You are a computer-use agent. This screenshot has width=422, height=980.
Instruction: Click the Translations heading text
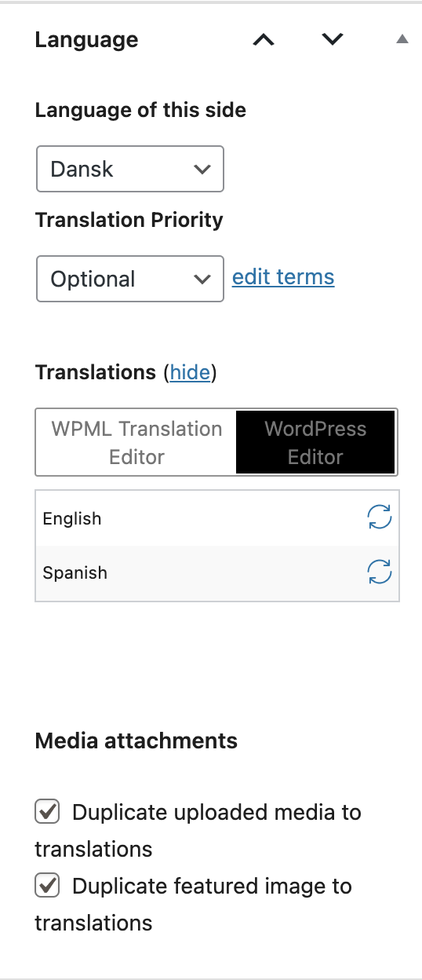(x=96, y=372)
